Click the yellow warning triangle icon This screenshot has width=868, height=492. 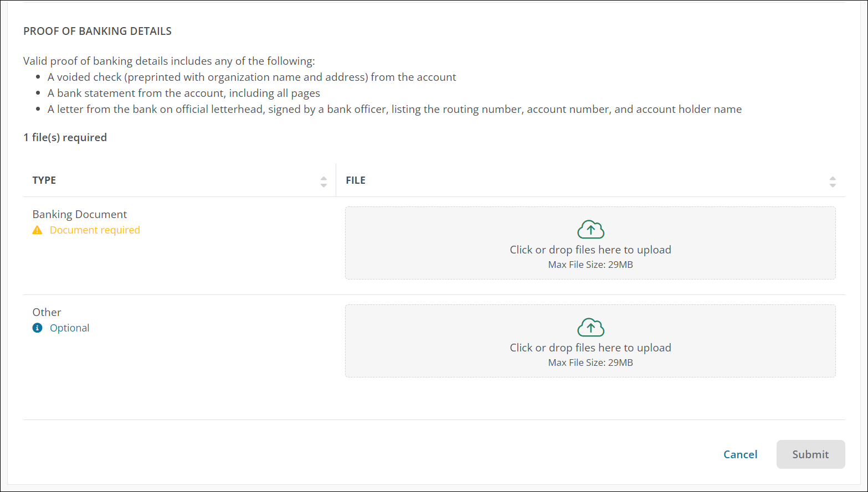[37, 230]
